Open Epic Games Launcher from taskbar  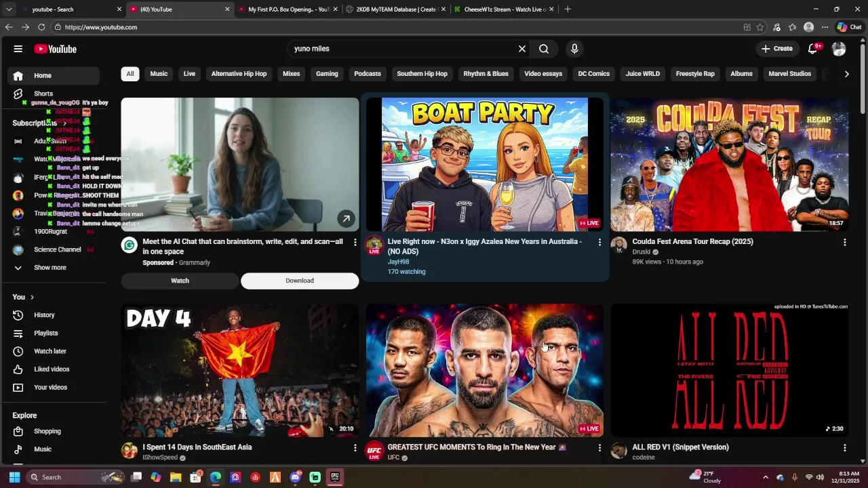tap(335, 477)
